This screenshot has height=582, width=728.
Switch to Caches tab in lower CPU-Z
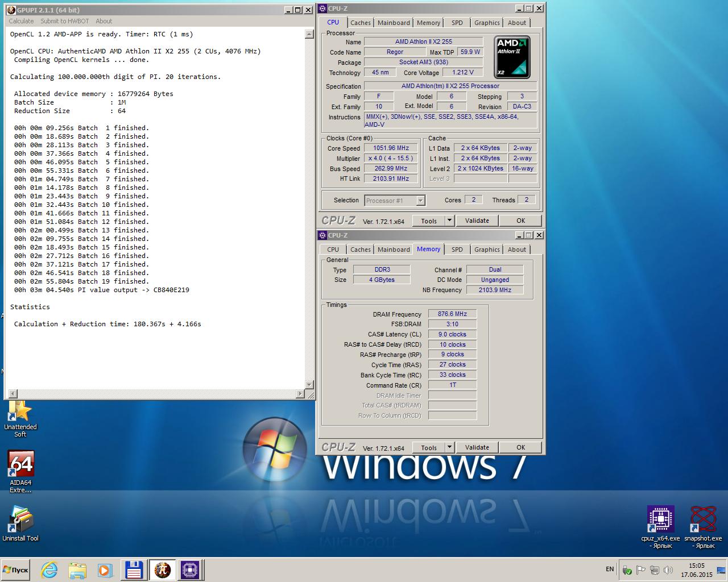(x=361, y=250)
